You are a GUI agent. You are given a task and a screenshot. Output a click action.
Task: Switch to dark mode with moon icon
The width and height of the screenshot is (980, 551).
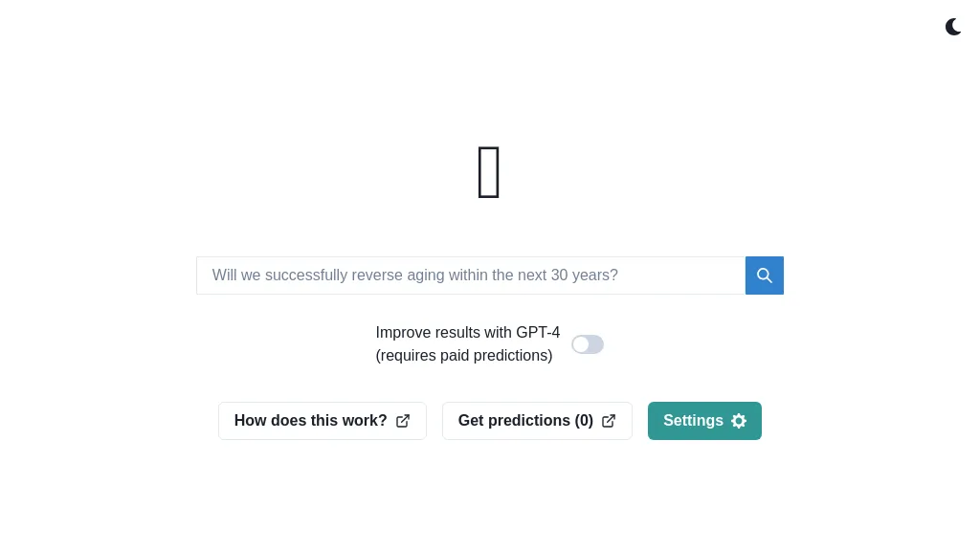953,27
